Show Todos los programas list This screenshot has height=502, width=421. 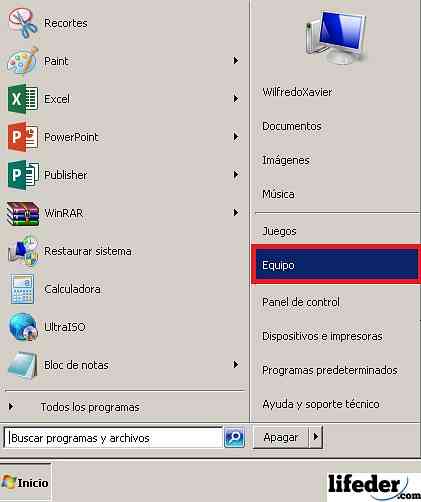tap(90, 407)
